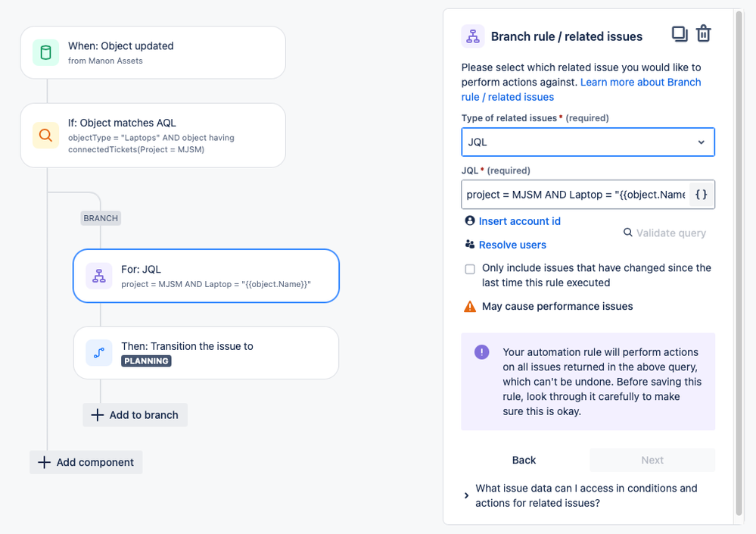Open the Insert account id link
This screenshot has height=534, width=756.
coord(519,221)
